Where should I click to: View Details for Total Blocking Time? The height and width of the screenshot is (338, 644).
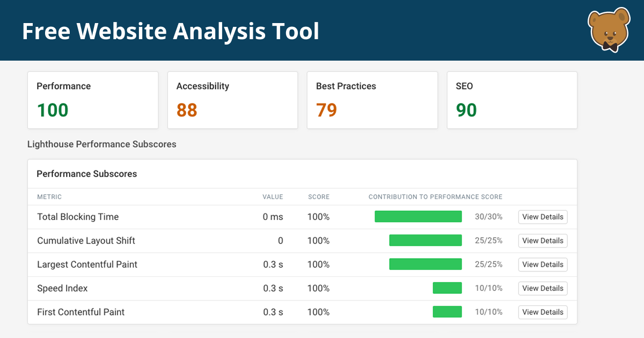coord(543,217)
